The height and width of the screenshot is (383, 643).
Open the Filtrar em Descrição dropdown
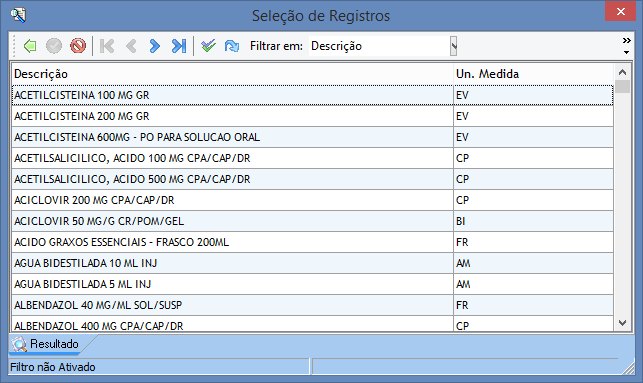pos(453,46)
